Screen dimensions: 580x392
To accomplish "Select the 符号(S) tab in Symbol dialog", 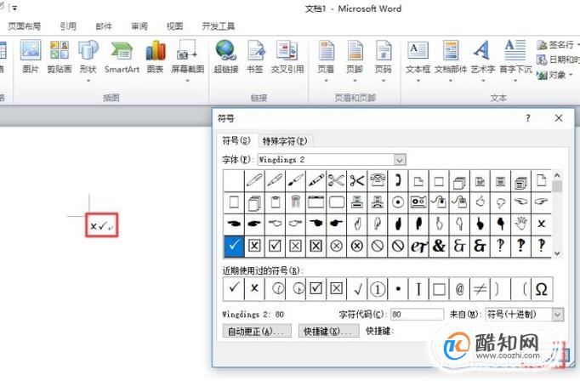I will [x=236, y=140].
